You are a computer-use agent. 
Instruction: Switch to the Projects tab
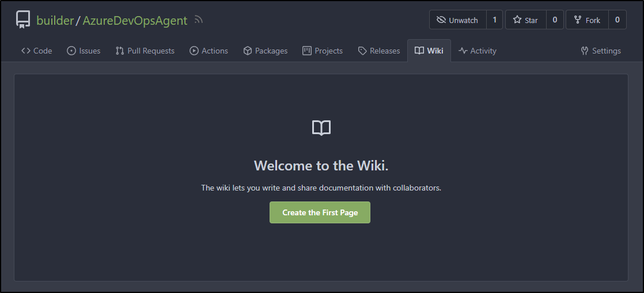coord(323,51)
